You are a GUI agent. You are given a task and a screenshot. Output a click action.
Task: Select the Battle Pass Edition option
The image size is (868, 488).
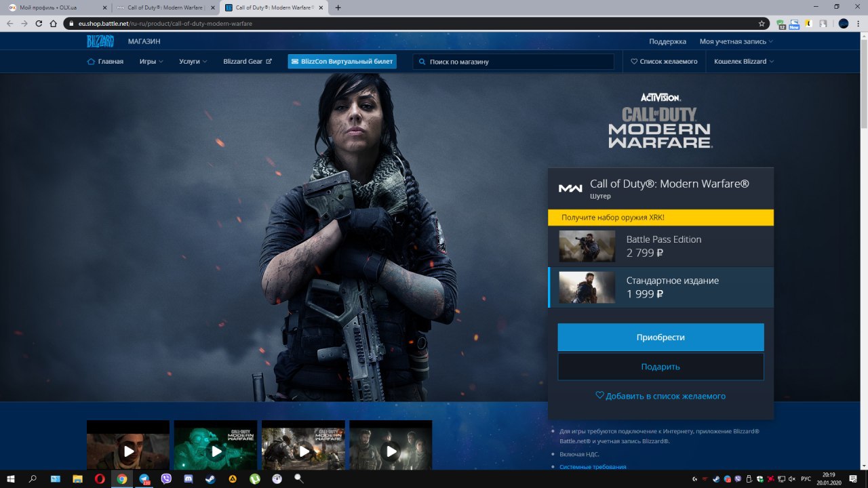[660, 246]
